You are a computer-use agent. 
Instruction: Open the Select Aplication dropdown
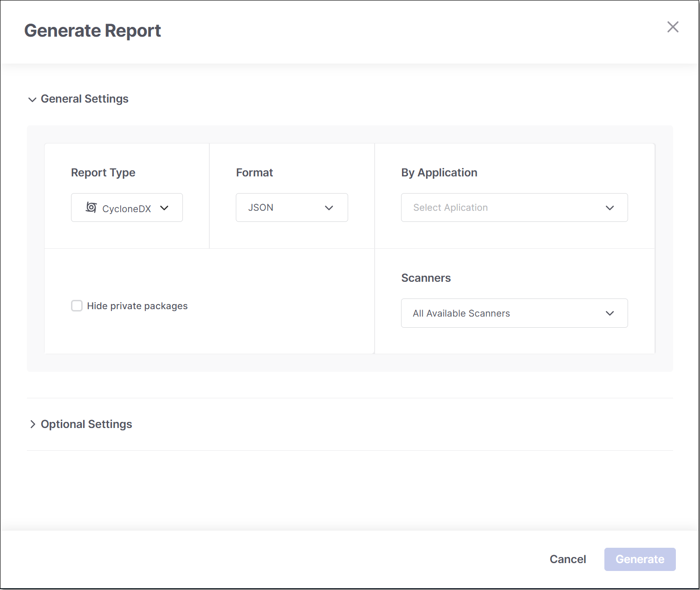tap(514, 207)
